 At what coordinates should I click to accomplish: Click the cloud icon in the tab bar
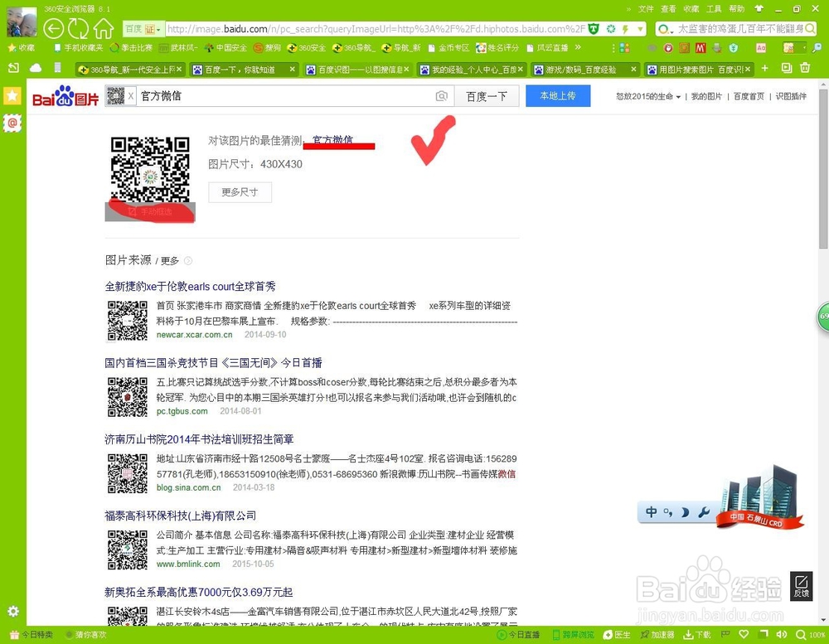coord(36,68)
